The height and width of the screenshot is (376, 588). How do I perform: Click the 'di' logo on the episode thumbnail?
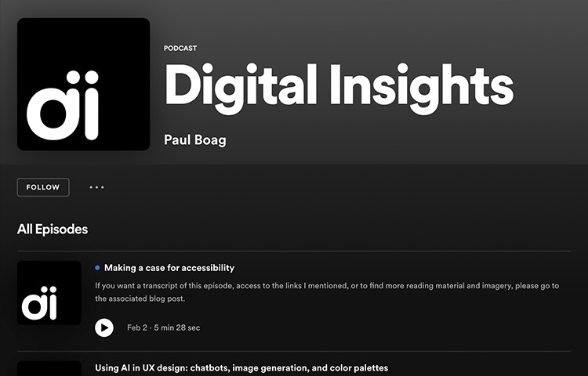click(x=39, y=303)
